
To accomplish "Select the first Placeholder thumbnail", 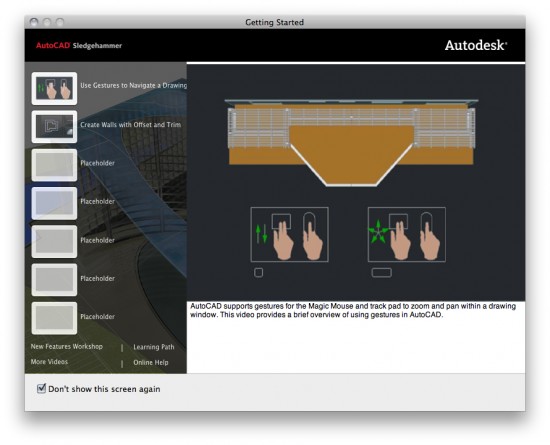I will 54,165.
